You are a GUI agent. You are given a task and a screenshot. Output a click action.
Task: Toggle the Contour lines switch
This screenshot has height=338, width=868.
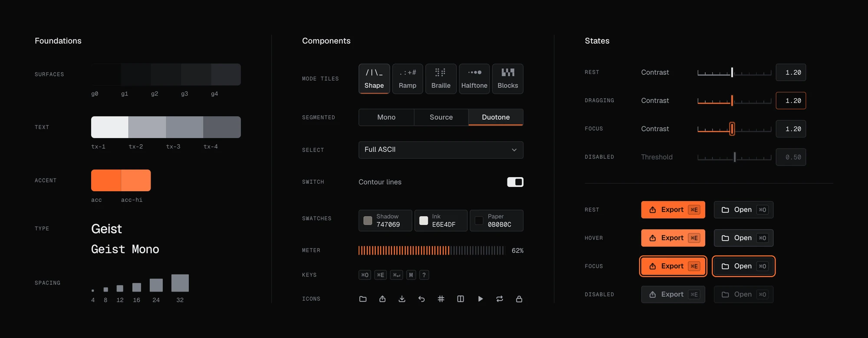[515, 182]
